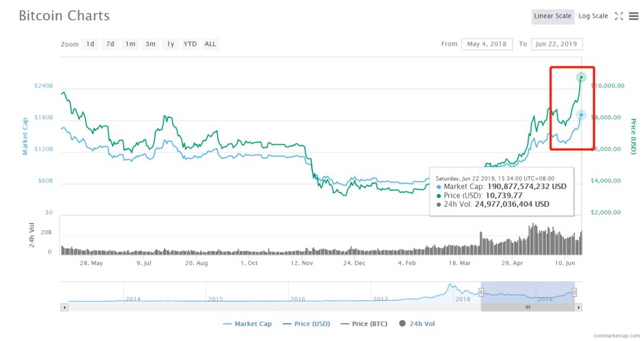Set zoom to 7d

(110, 44)
